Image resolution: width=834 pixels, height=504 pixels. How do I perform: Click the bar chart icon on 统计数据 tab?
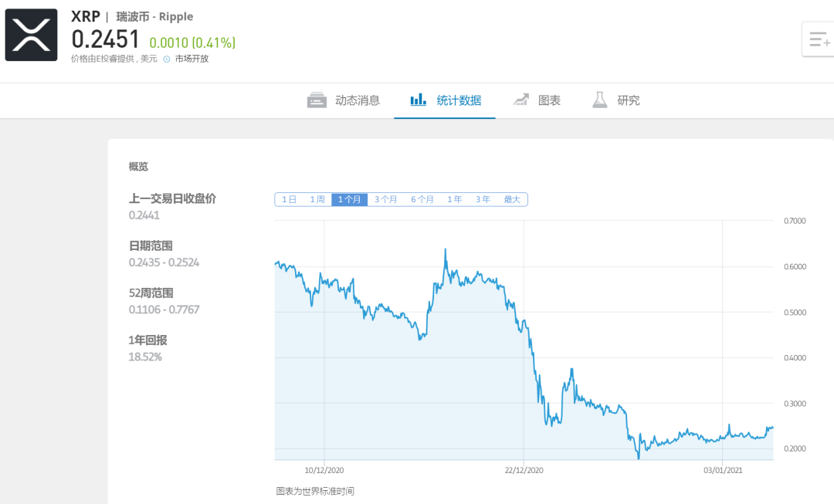point(418,99)
